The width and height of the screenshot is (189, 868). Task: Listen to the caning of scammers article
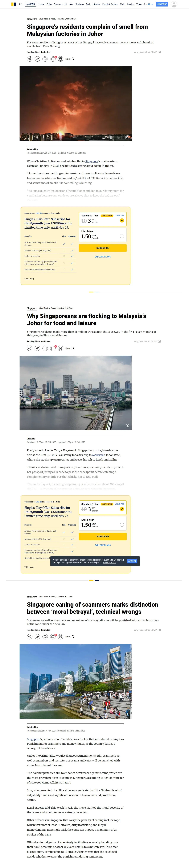[70, 636]
